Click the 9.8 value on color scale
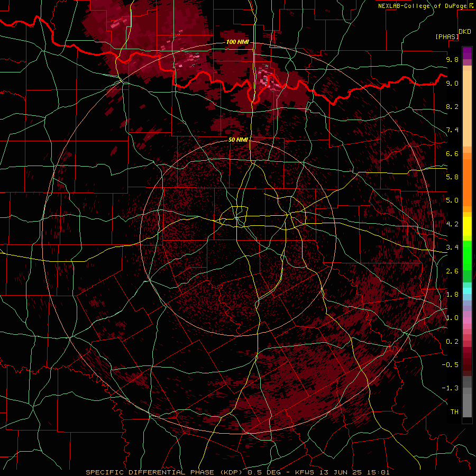This screenshot has width=476, height=476. [x=452, y=59]
